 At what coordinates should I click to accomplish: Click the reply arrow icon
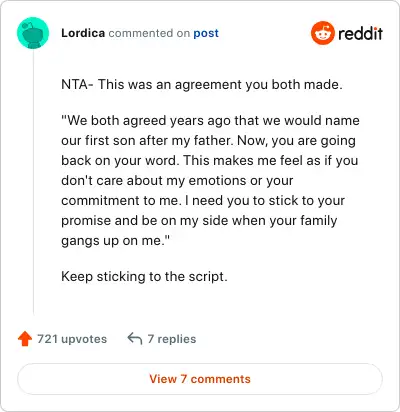[135, 339]
